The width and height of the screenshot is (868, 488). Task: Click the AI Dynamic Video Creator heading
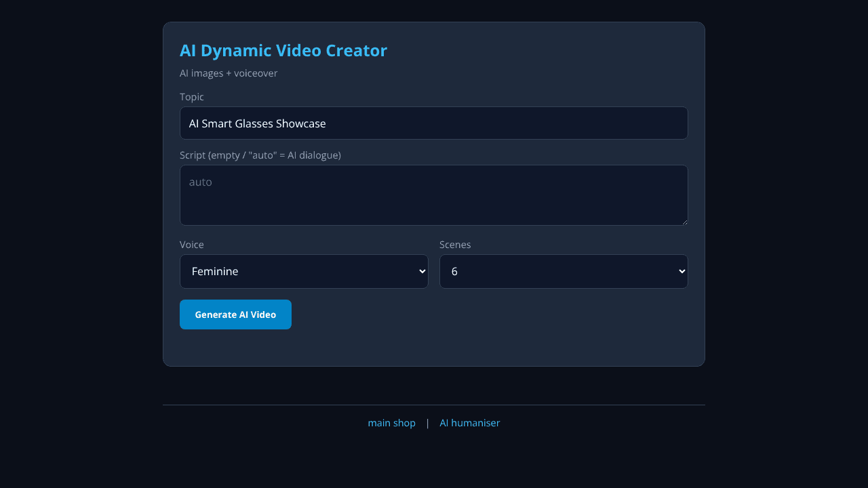tap(283, 51)
